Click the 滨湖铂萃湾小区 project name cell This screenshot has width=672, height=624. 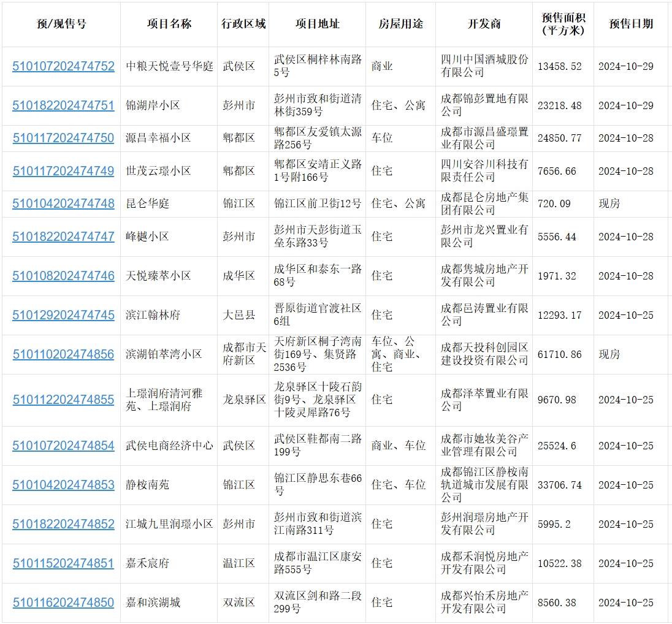click(164, 354)
